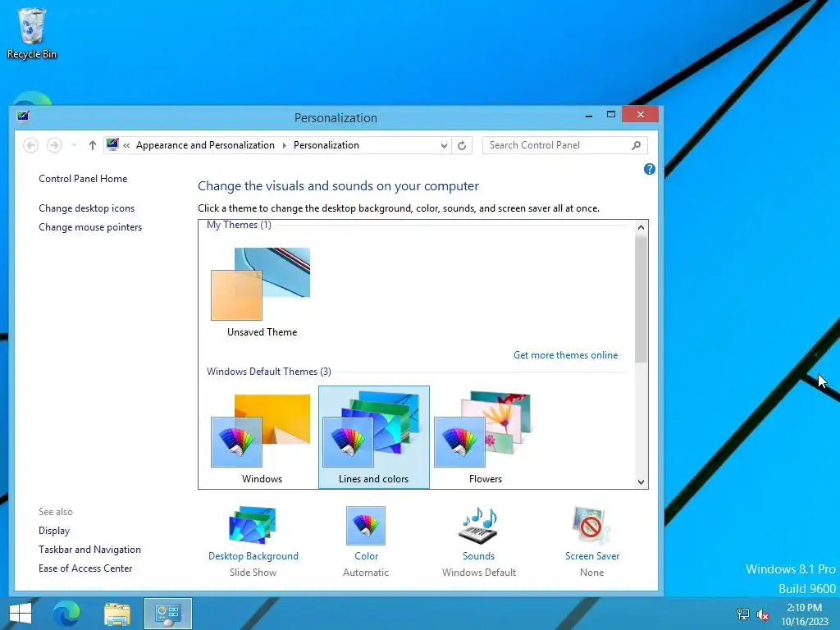Click the Screen Saver link text

[592, 556]
